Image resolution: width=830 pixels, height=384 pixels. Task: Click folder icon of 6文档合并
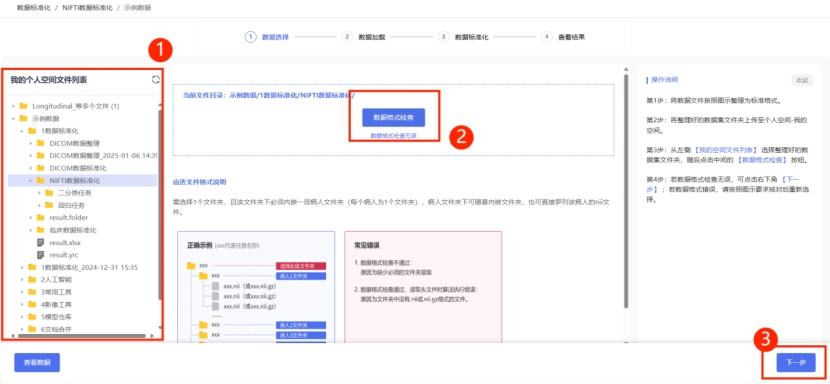32,329
